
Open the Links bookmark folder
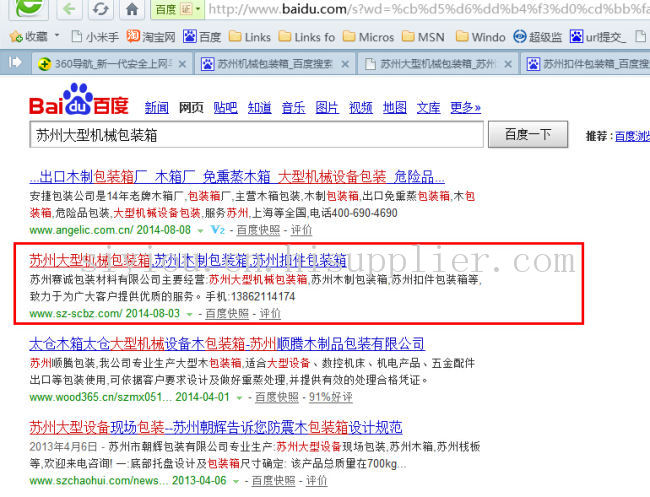(250, 37)
